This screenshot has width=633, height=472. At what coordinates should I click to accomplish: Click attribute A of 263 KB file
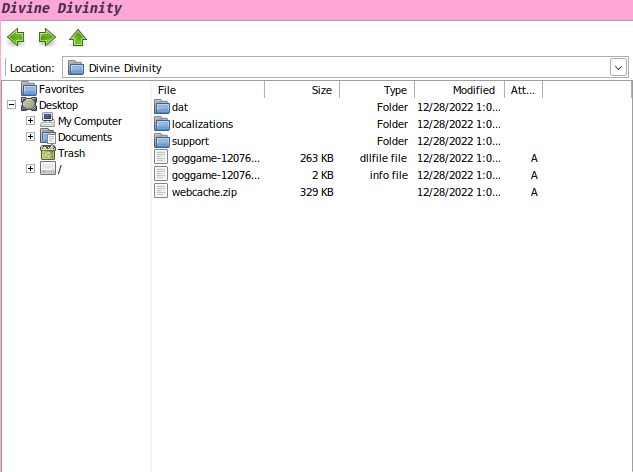click(x=534, y=158)
